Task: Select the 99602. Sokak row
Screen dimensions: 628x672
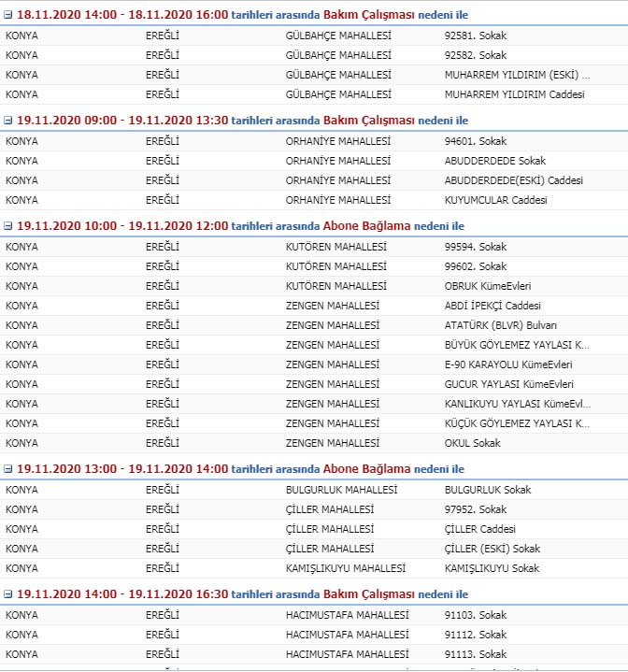Action: (314, 266)
